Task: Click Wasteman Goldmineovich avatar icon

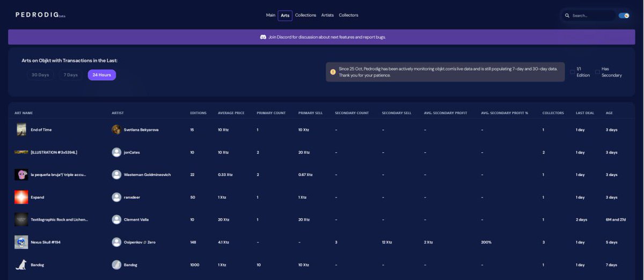Action: tap(116, 175)
